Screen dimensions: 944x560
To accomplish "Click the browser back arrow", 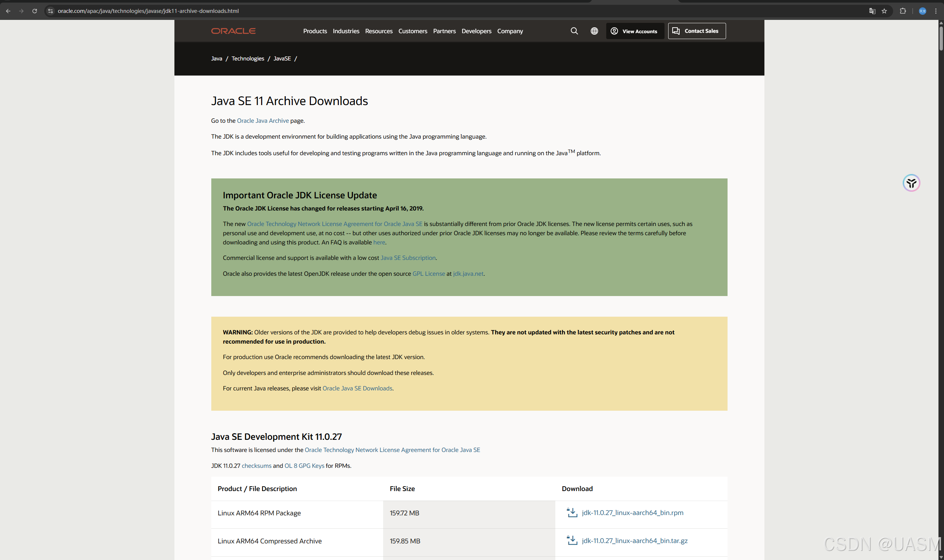I will [x=8, y=11].
